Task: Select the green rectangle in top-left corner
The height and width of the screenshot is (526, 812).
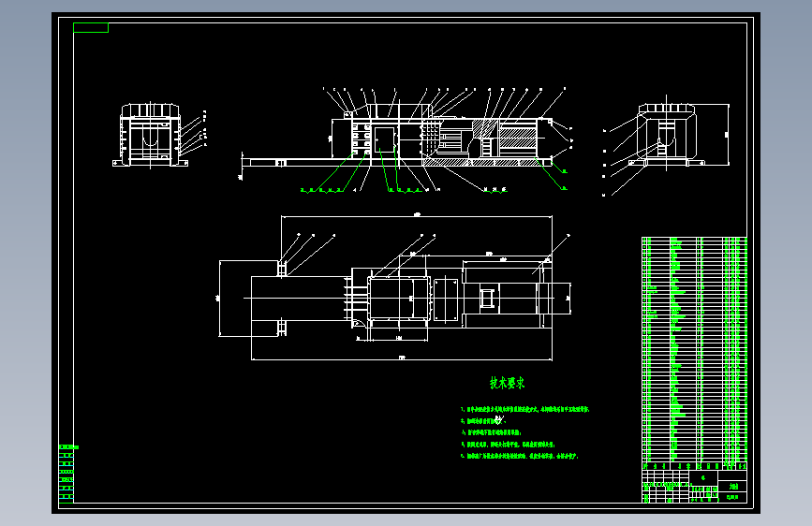Action: click(91, 27)
